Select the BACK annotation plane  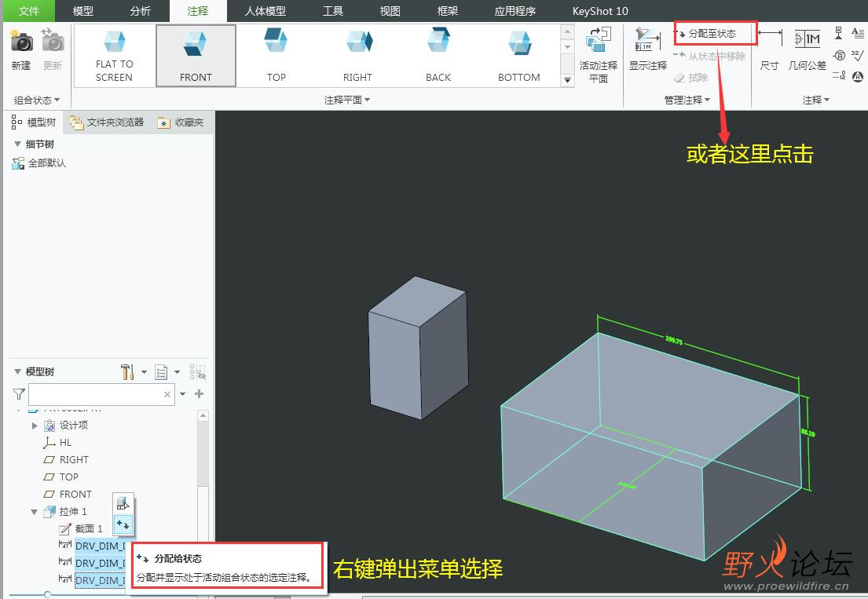pyautogui.click(x=438, y=56)
